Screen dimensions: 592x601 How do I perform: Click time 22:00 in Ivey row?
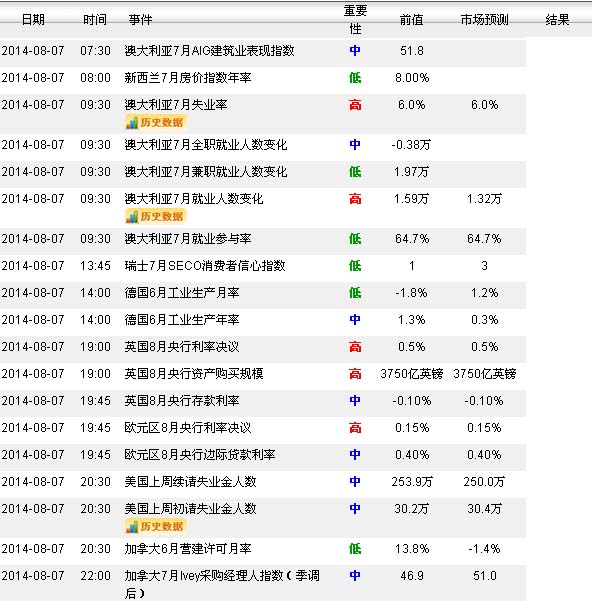[x=95, y=576]
